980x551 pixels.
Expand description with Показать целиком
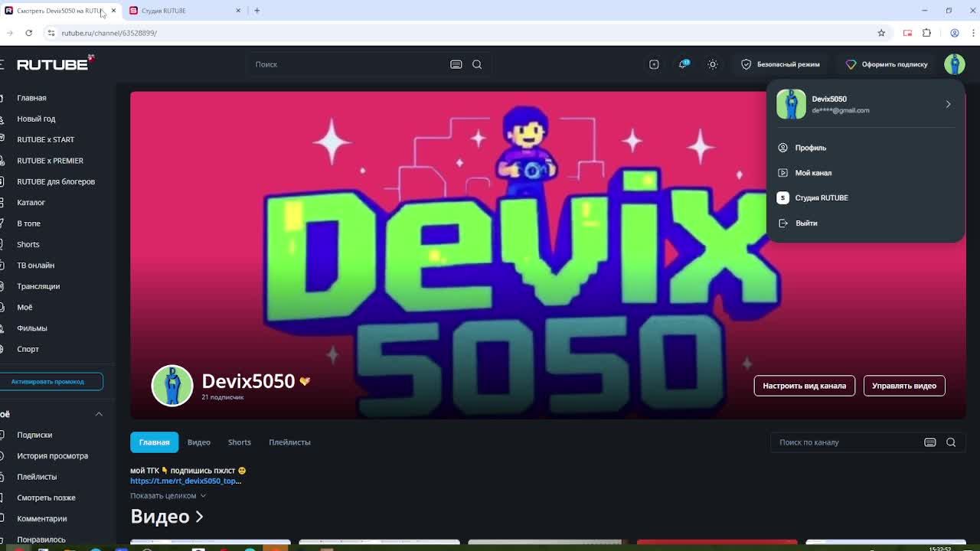pyautogui.click(x=168, y=496)
